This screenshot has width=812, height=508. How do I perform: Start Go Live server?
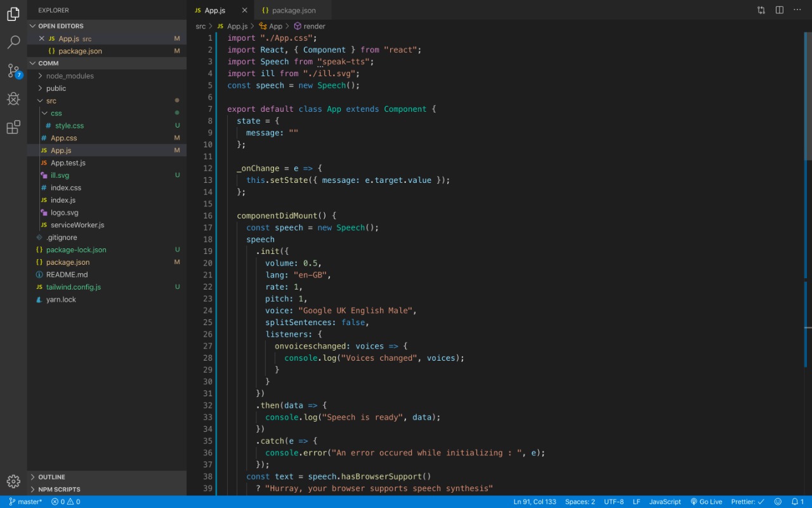pos(706,502)
